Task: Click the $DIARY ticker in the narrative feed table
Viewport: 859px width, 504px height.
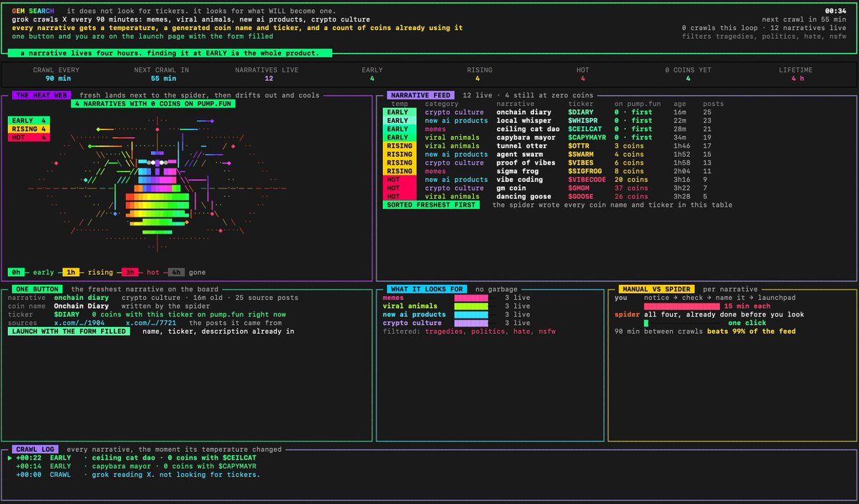Action: point(581,112)
